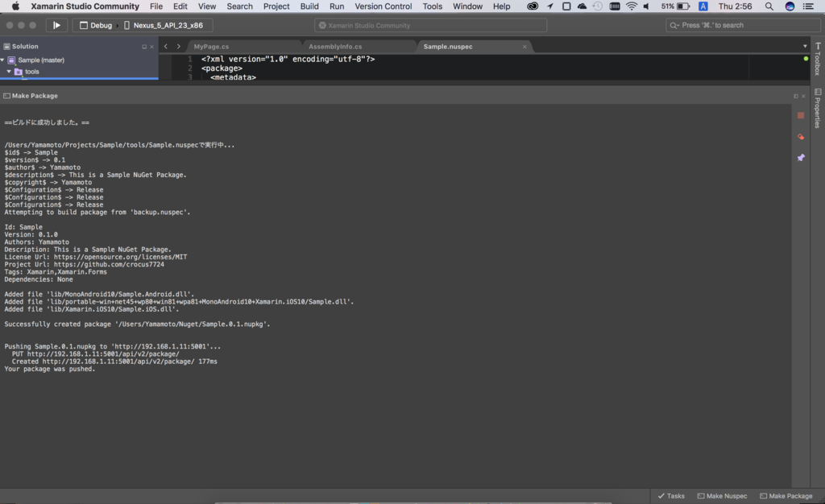Navigate forward in editor history

(x=178, y=46)
